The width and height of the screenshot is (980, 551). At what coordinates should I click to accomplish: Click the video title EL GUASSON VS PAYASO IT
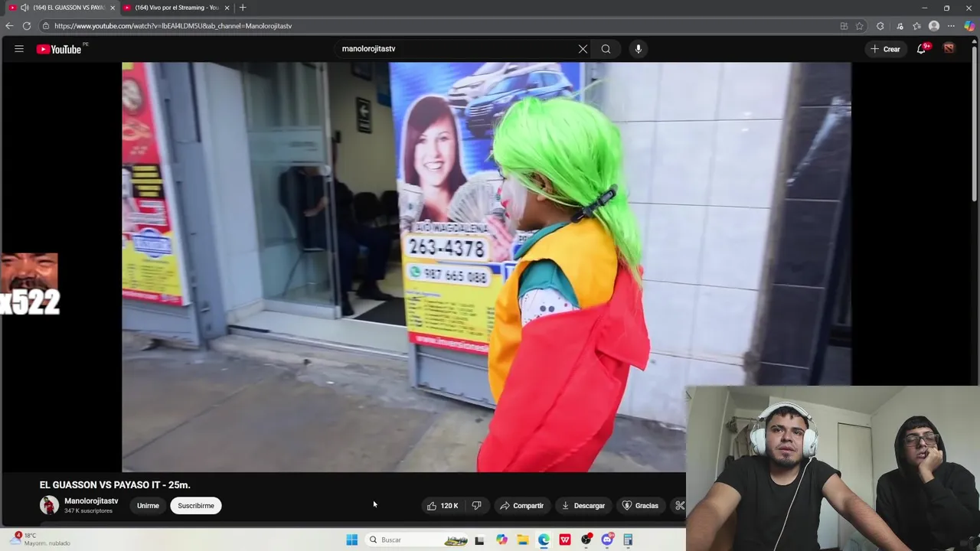[x=115, y=485]
